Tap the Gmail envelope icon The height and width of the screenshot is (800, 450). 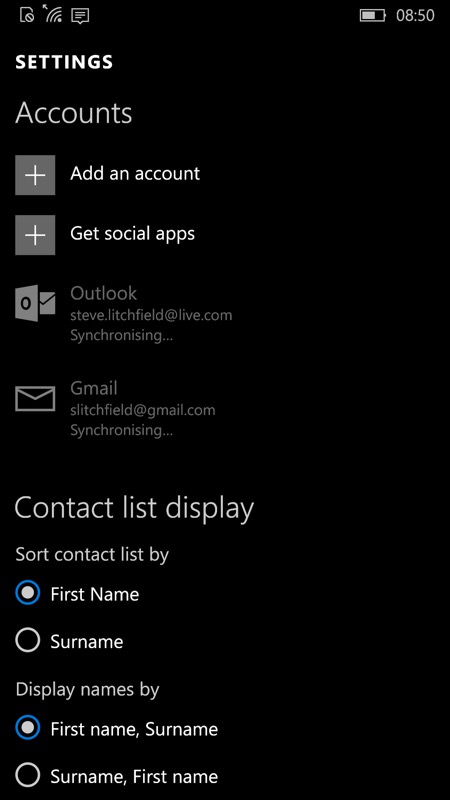(35, 398)
